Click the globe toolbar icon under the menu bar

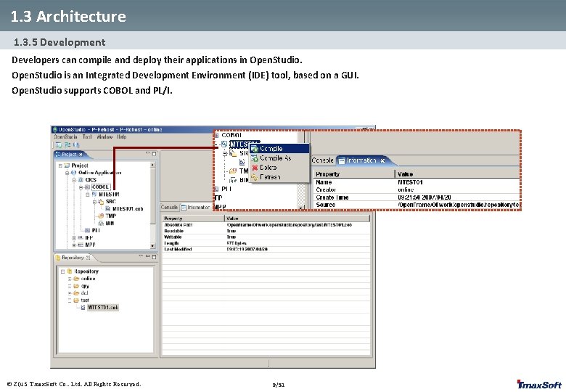(76, 144)
